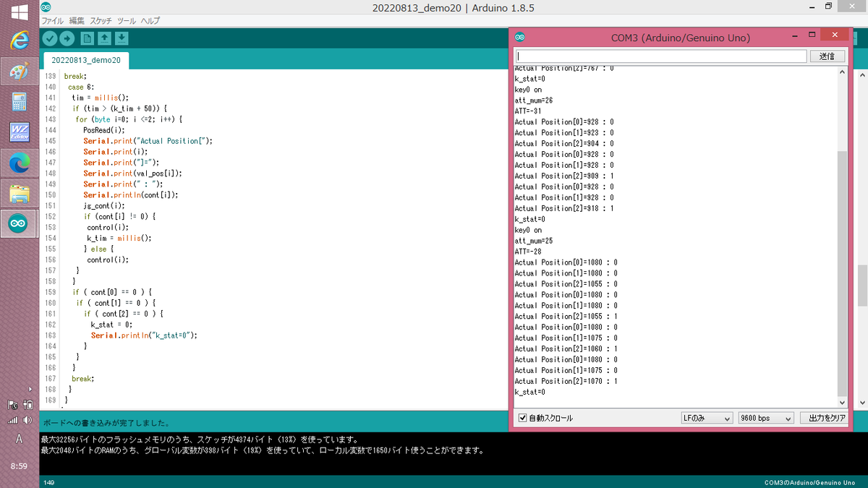Image resolution: width=868 pixels, height=488 pixels.
Task: Toggle the 自動スクロール checkbox
Action: [x=523, y=418]
